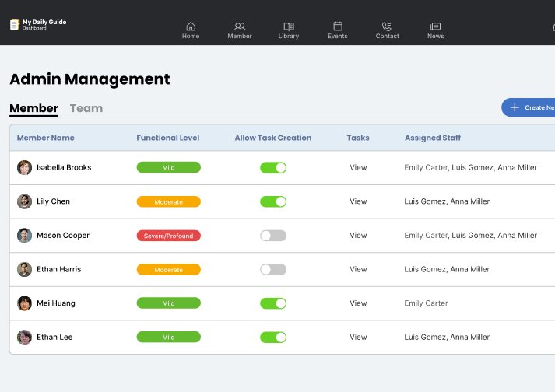Select the name Lily Chen
The image size is (555, 392).
(53, 201)
